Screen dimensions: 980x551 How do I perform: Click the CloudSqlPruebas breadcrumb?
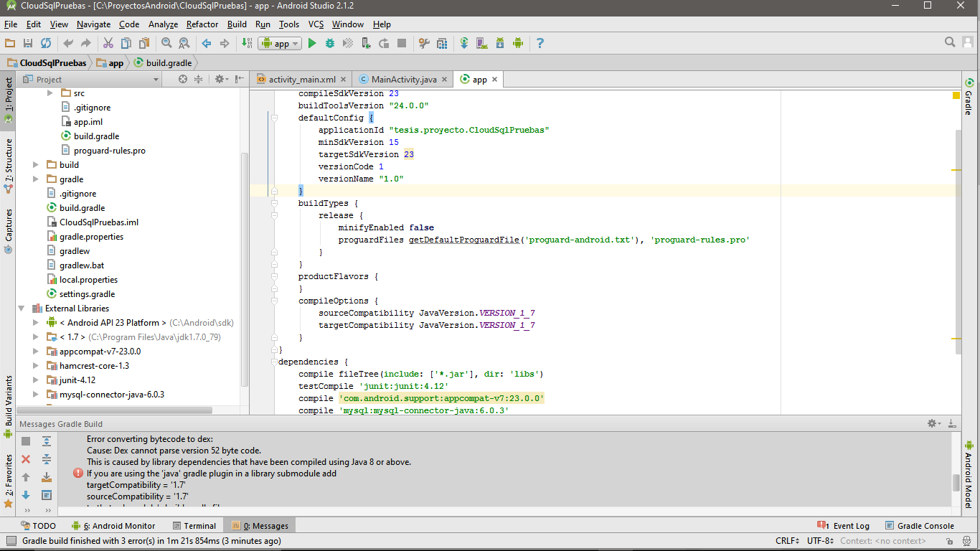pyautogui.click(x=46, y=63)
